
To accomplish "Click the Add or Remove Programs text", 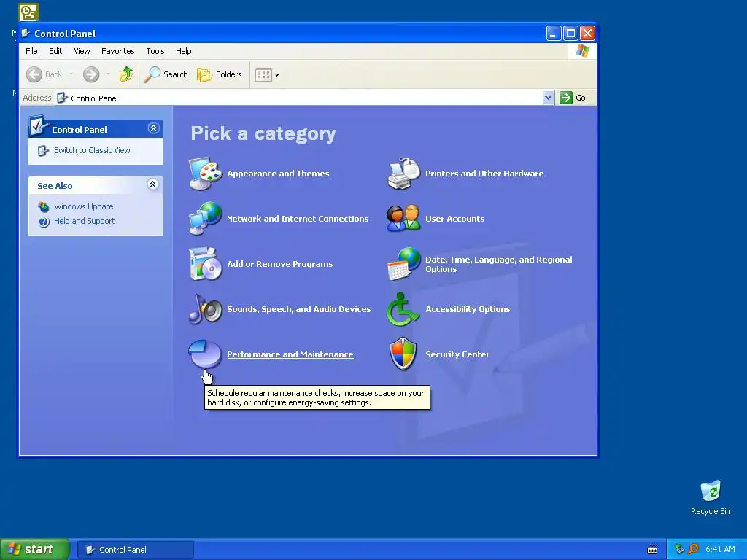I will pos(279,264).
